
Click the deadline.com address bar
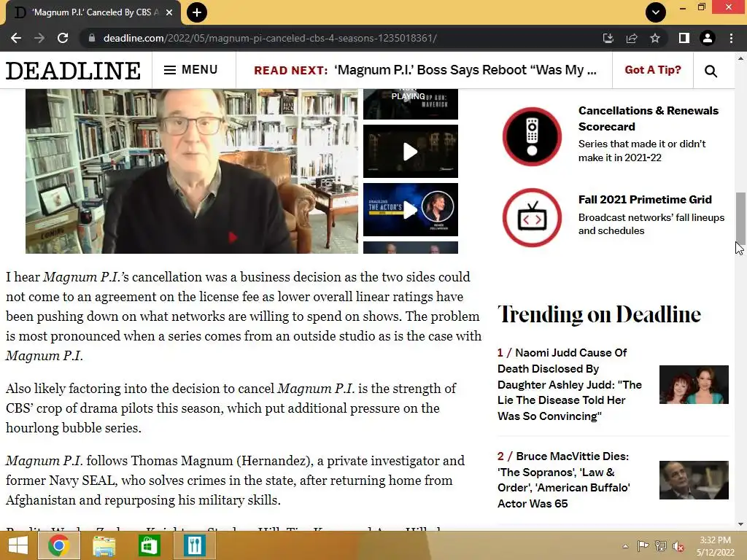pos(270,38)
